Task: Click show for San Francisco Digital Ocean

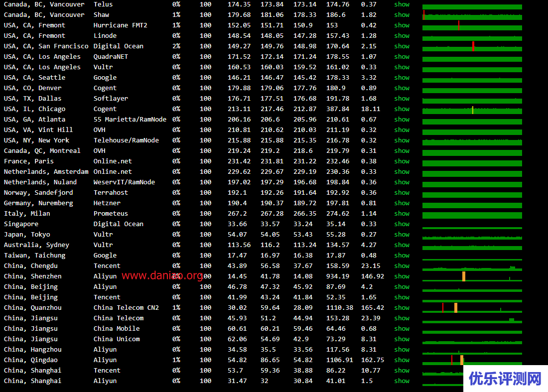Action: [402, 46]
